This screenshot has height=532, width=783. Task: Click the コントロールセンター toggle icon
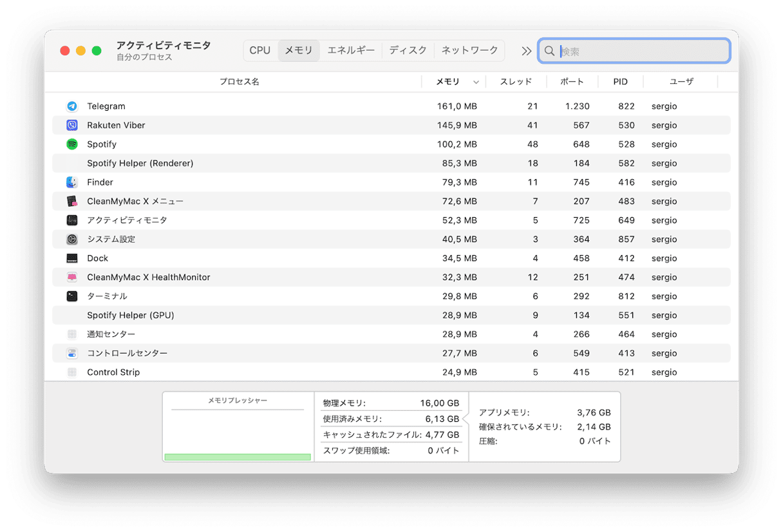tap(72, 354)
